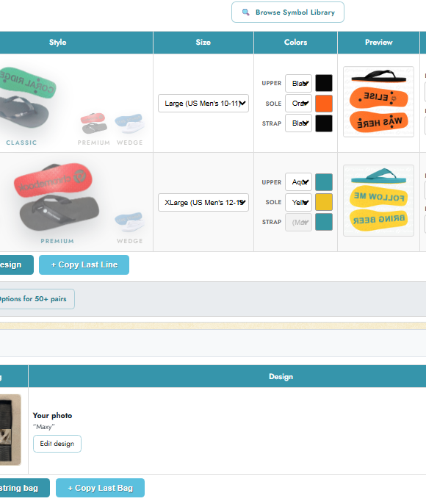This screenshot has height=504, width=426.
Task: Click the Copy Last Line button
Action: click(84, 264)
